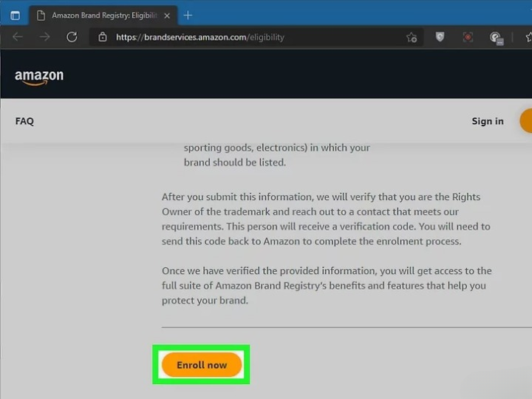Open the shield extension icon
Screen dimensions: 532x399
440,37
